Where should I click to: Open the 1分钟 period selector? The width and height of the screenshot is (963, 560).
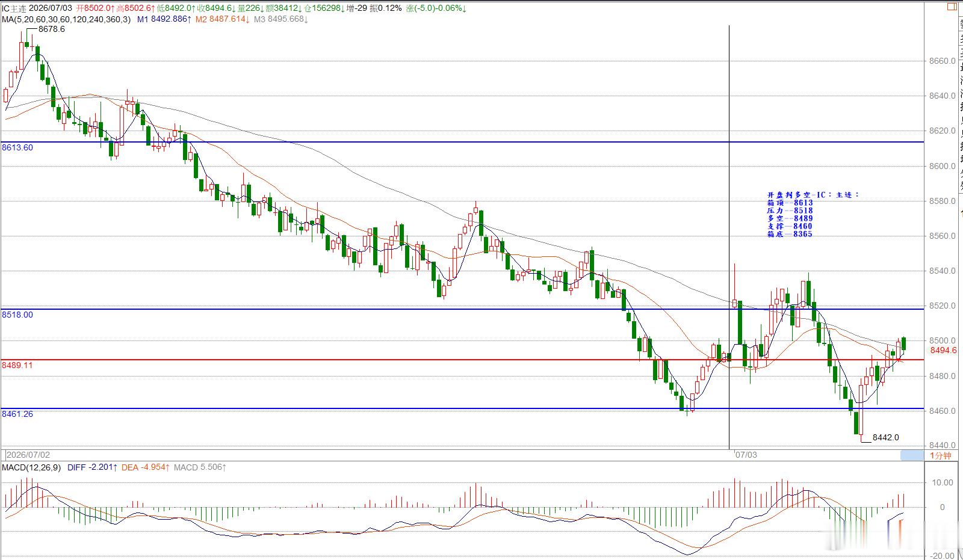941,455
